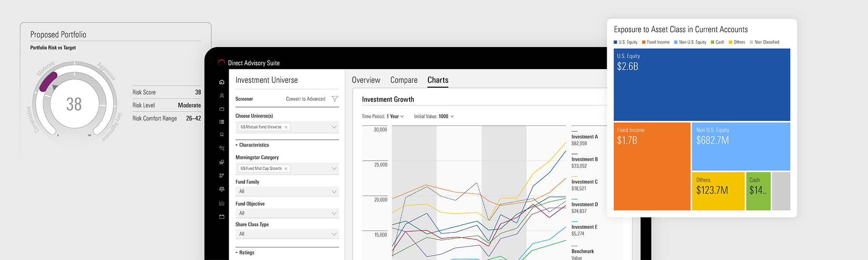Image resolution: width=868 pixels, height=260 pixels.
Task: Remove the US Fund Mid-Cap Growth tag
Action: 286,169
